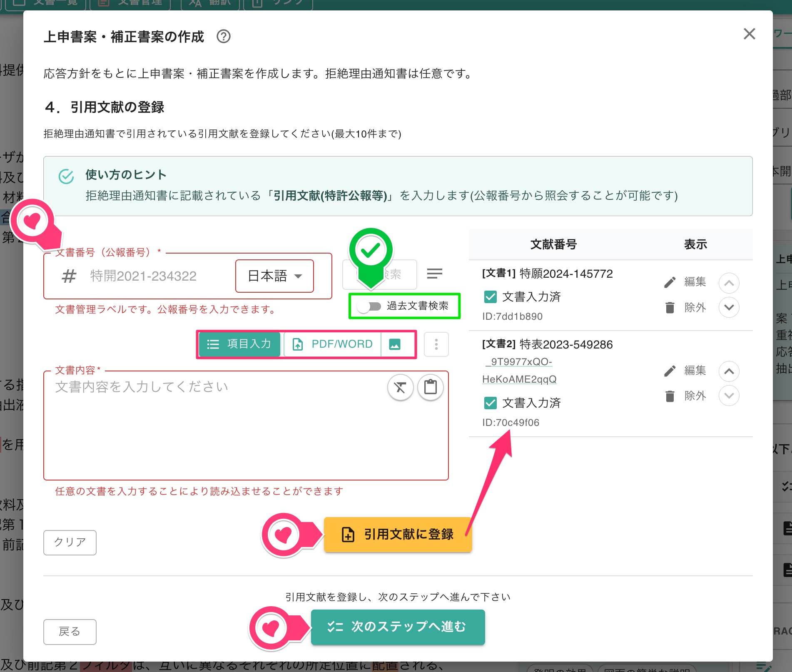792x672 pixels.
Task: Move 文書1 down with the chevron
Action: tap(729, 307)
